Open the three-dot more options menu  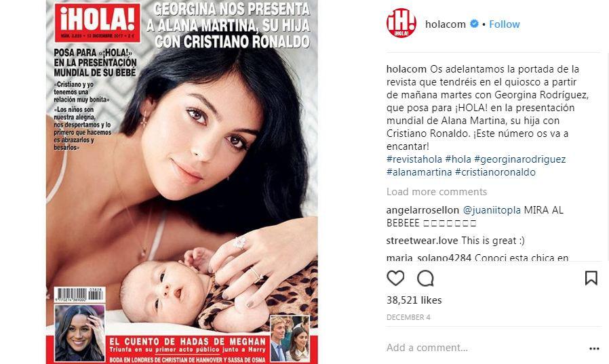(594, 348)
